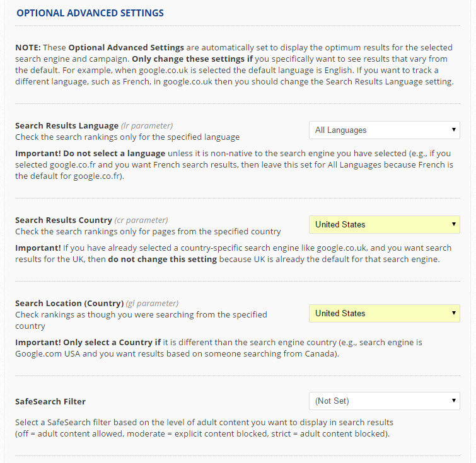Click the Search Results Language label
The image size is (476, 463).
67,126
